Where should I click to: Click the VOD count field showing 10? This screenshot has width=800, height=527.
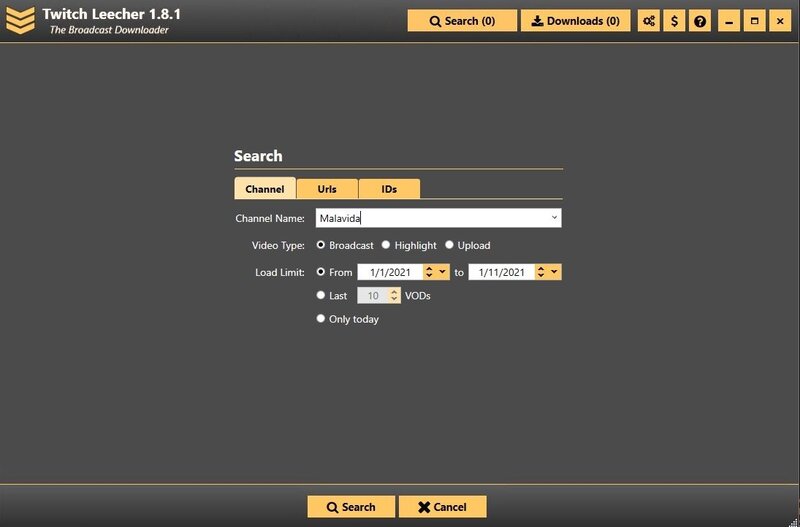tap(373, 295)
